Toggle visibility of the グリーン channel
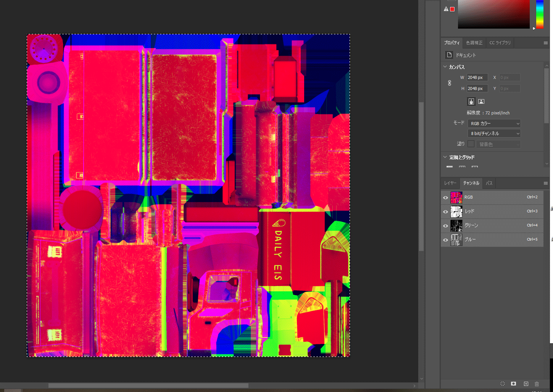 click(445, 226)
